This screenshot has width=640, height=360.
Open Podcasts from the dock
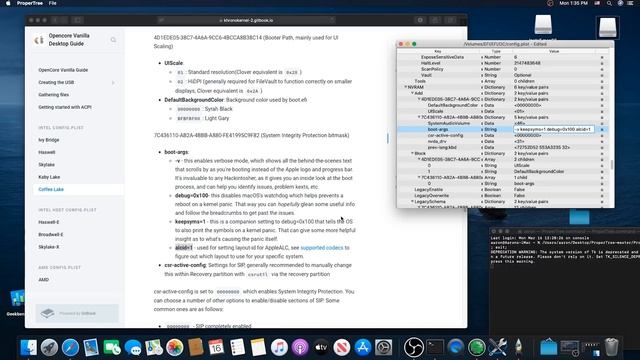click(300, 347)
